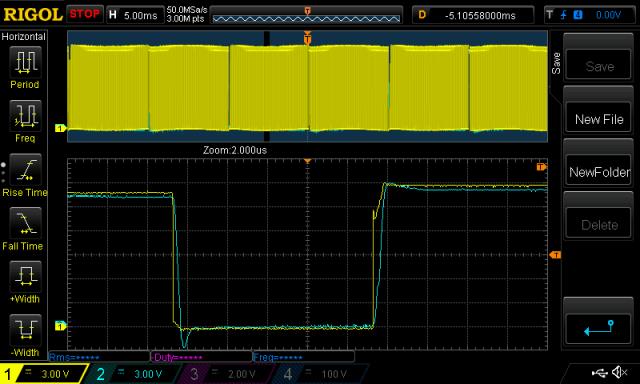The image size is (640, 384).
Task: Select the Period measurement icon
Action: coord(25,62)
